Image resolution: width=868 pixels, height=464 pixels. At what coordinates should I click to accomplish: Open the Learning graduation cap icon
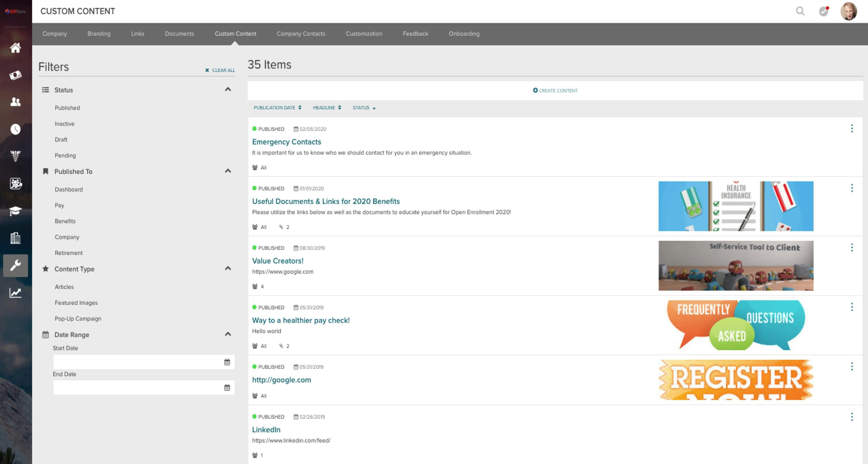point(15,211)
